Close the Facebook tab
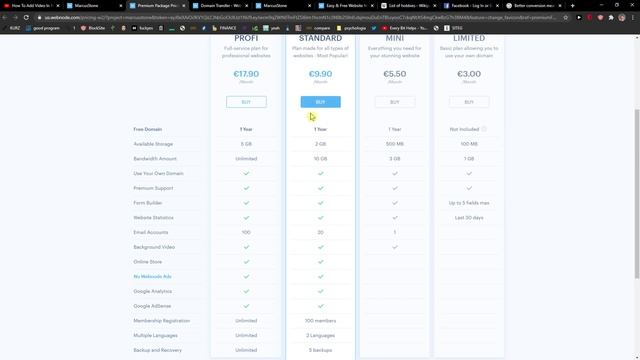640x360 pixels. 497,6
